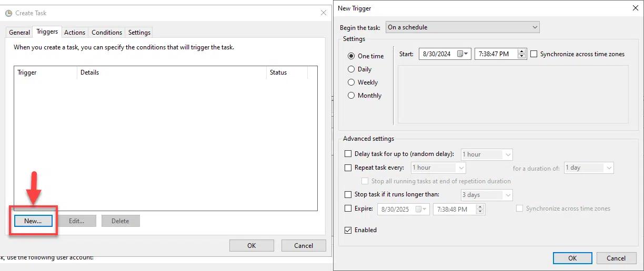The height and width of the screenshot is (271, 644).
Task: Open the Expire date calendar picker
Action: [421, 209]
